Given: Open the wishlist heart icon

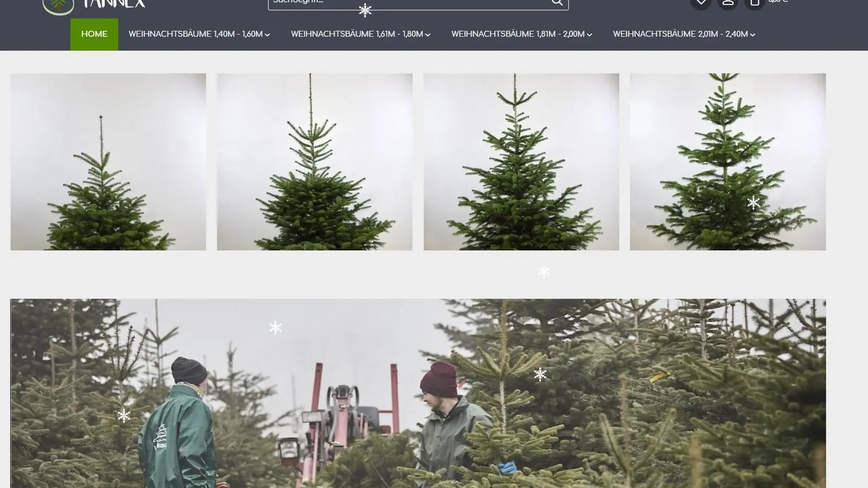Looking at the screenshot, I should coord(701,3).
